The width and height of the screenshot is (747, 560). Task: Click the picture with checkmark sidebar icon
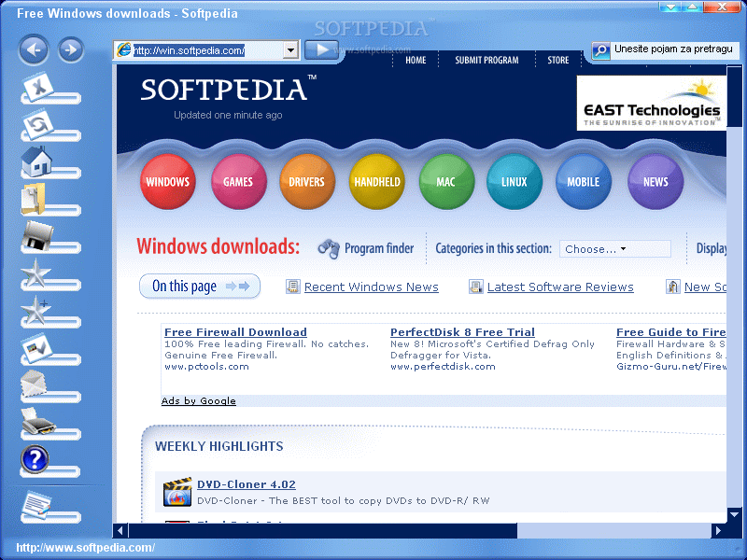pos(37,347)
